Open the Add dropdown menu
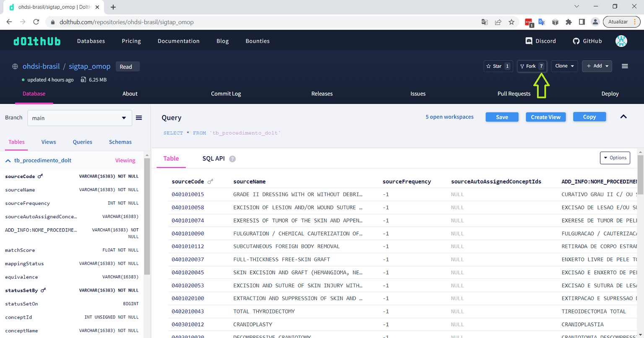The image size is (644, 338). point(597,66)
